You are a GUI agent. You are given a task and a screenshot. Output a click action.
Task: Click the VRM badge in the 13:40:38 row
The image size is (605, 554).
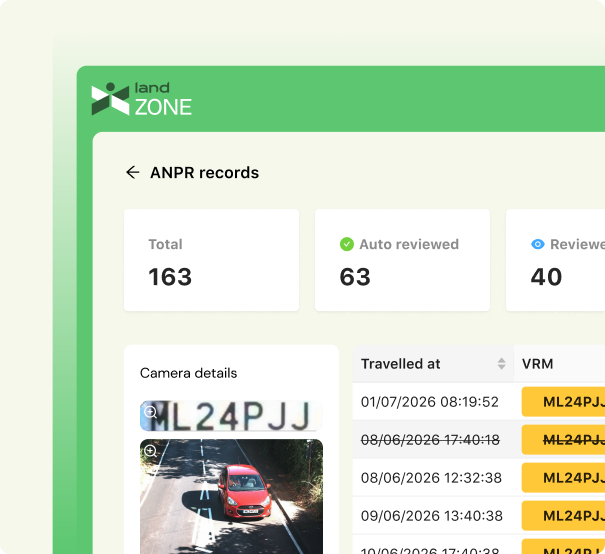pyautogui.click(x=563, y=515)
